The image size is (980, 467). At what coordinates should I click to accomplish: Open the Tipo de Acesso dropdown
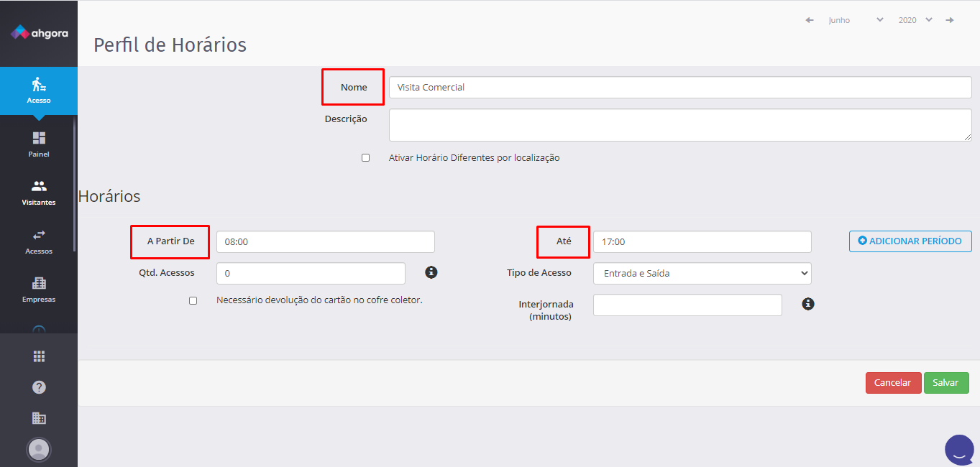tap(702, 274)
